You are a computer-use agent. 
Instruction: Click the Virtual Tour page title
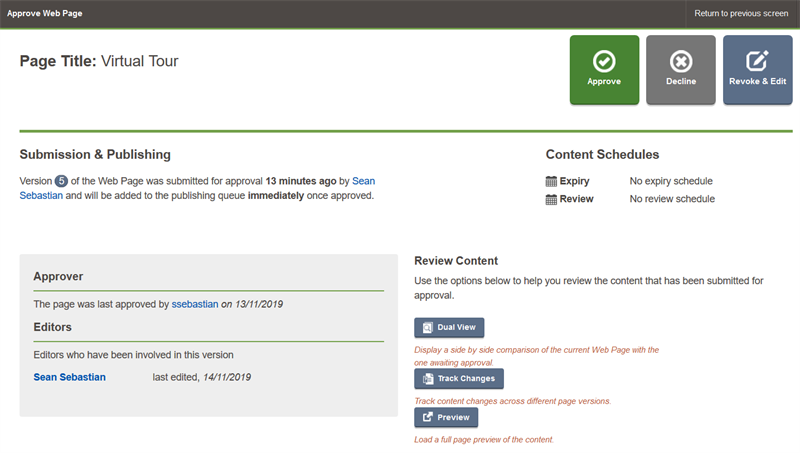click(x=139, y=61)
